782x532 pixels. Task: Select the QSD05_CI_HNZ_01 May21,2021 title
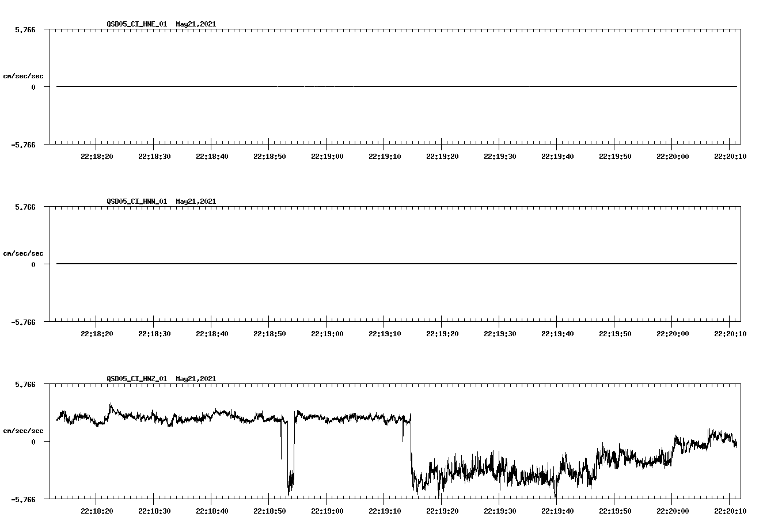(161, 379)
